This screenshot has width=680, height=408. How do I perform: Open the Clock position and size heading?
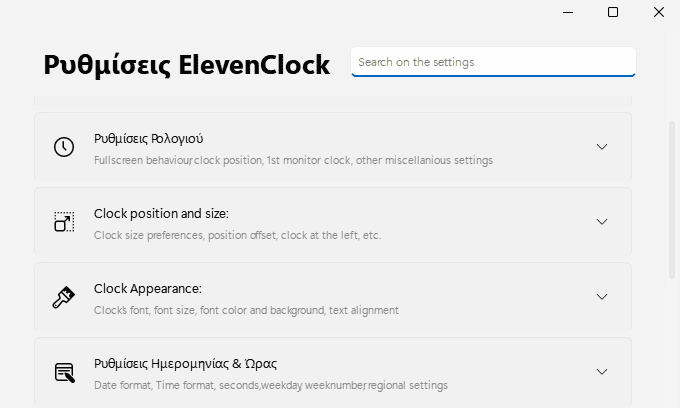click(161, 214)
